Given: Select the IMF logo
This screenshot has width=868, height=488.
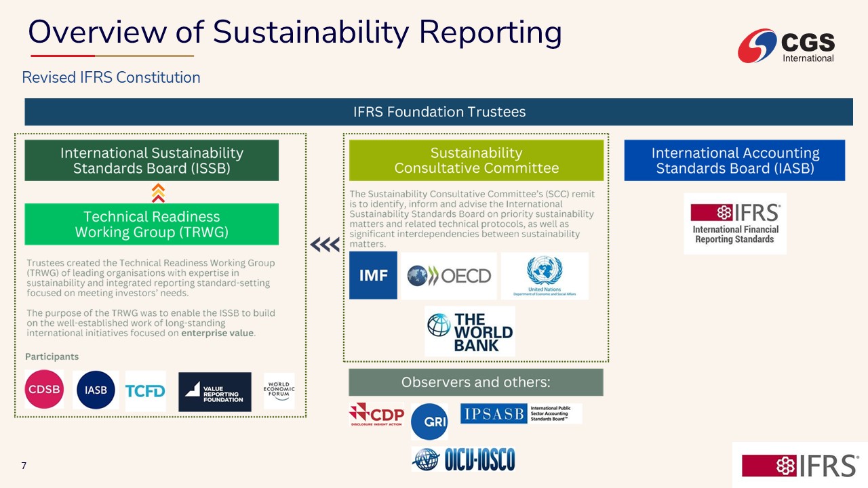Looking at the screenshot, I should pyautogui.click(x=373, y=276).
